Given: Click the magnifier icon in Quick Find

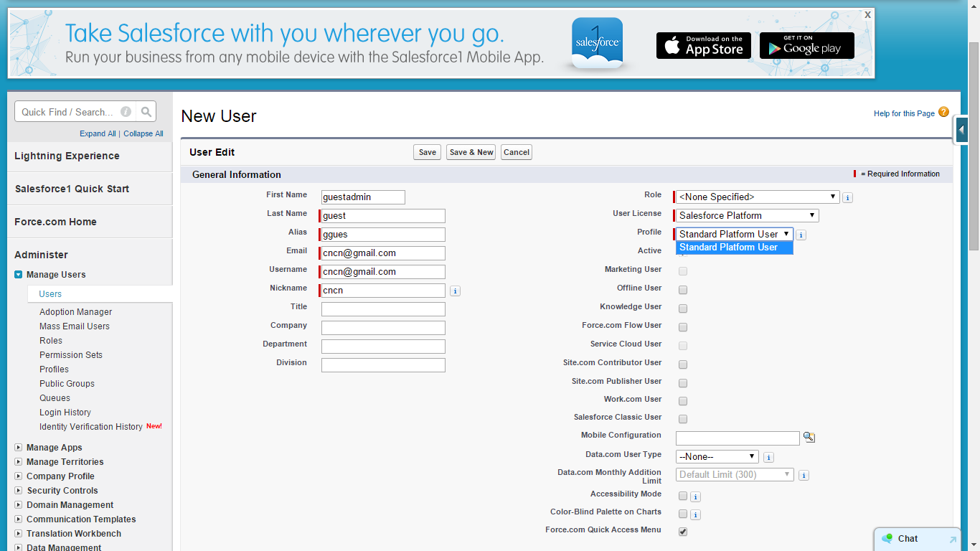Looking at the screenshot, I should click(146, 112).
